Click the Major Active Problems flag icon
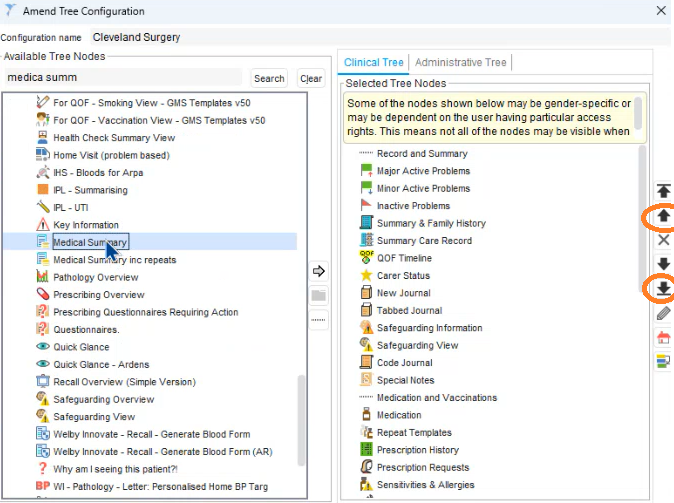This screenshot has width=674, height=503. (x=366, y=170)
